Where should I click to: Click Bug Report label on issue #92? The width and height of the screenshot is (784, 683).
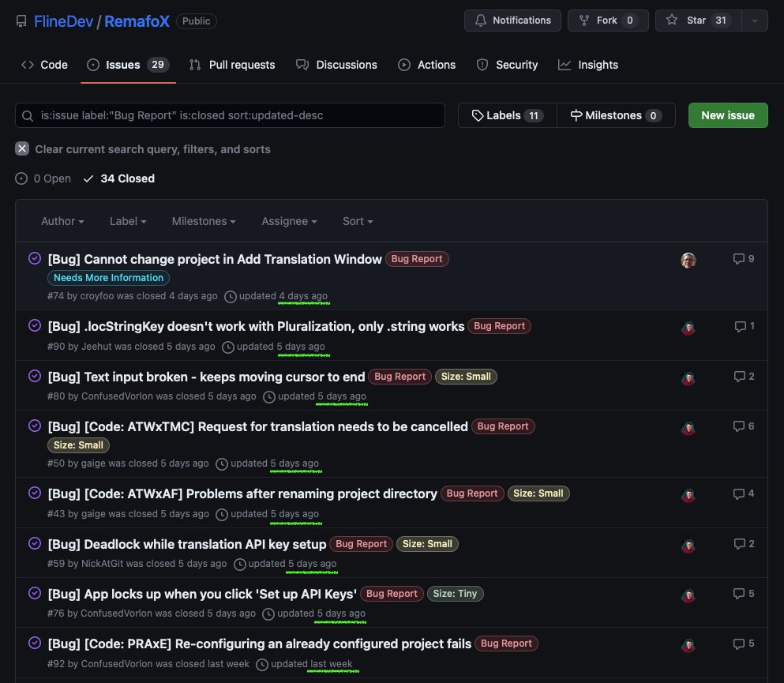click(x=506, y=643)
